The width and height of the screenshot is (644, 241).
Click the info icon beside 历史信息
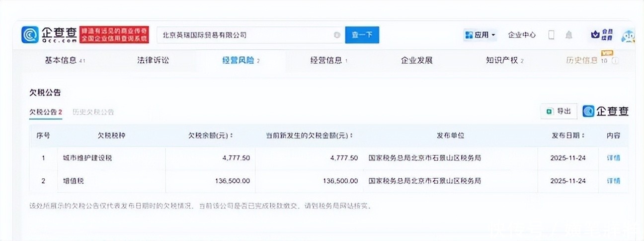(x=615, y=61)
